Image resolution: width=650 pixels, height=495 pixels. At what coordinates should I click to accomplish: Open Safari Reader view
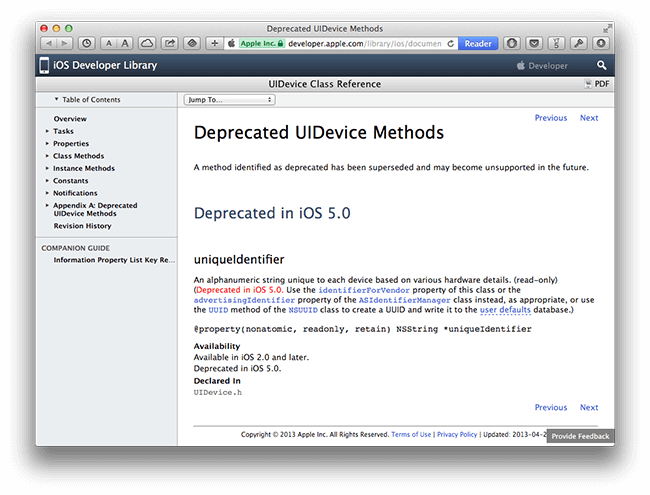(x=478, y=43)
